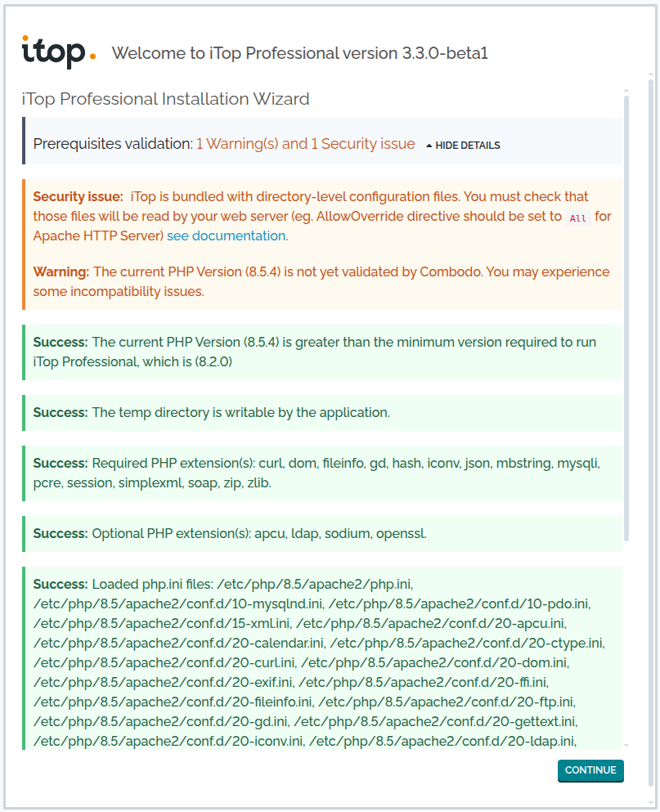Click the "Prerequisites validation:" label

[113, 143]
